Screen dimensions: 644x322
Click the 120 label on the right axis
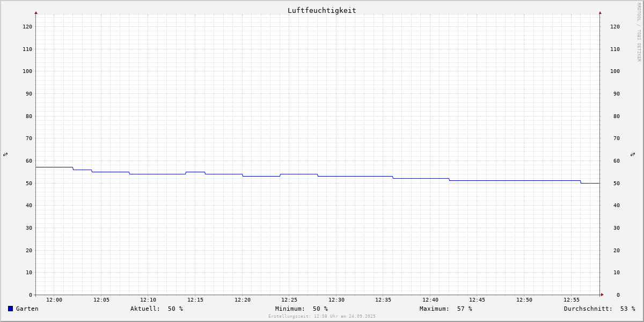point(615,26)
